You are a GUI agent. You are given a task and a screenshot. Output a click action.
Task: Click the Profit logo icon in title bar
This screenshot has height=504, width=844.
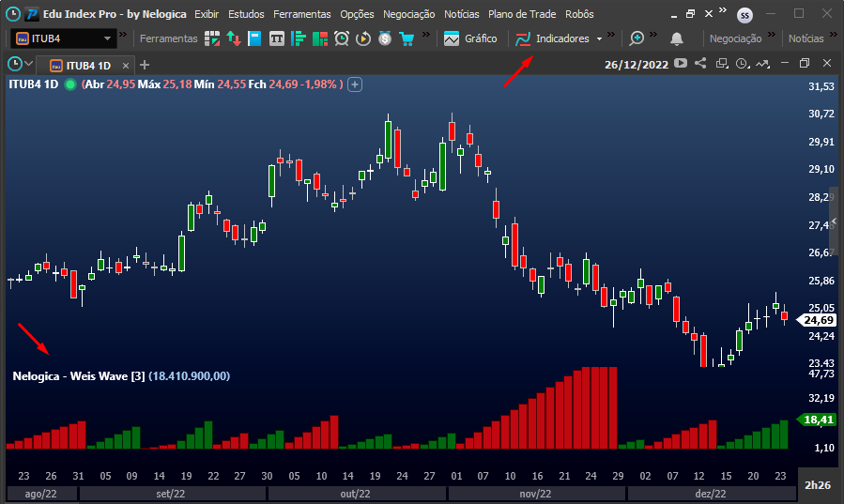pos(32,14)
